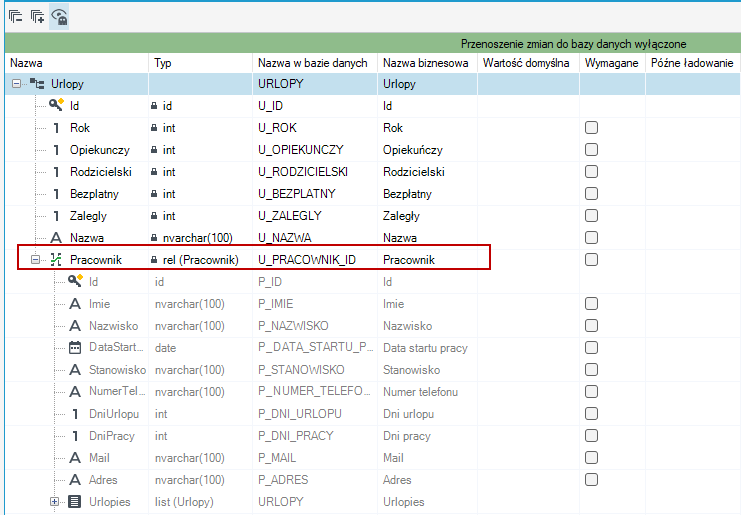This screenshot has height=515, width=741.
Task: Toggle Wymagane checkbox for Imie
Action: 591,303
